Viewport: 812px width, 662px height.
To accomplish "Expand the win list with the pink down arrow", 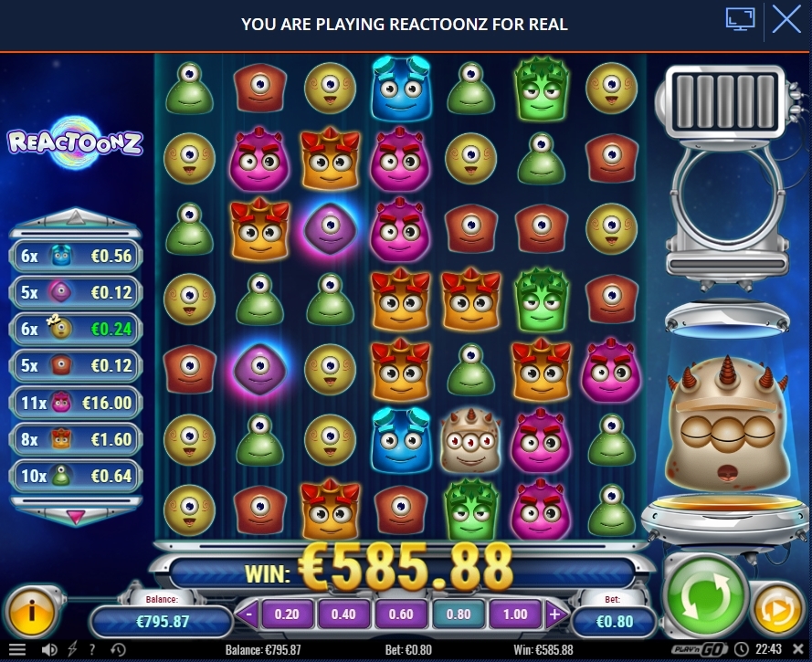I will pos(76,515).
